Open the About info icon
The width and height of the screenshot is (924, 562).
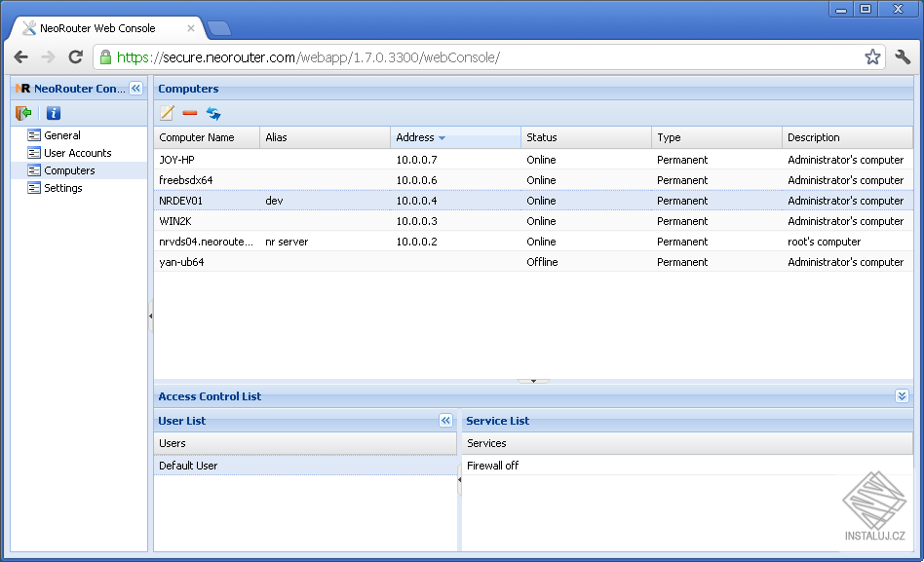(x=53, y=113)
